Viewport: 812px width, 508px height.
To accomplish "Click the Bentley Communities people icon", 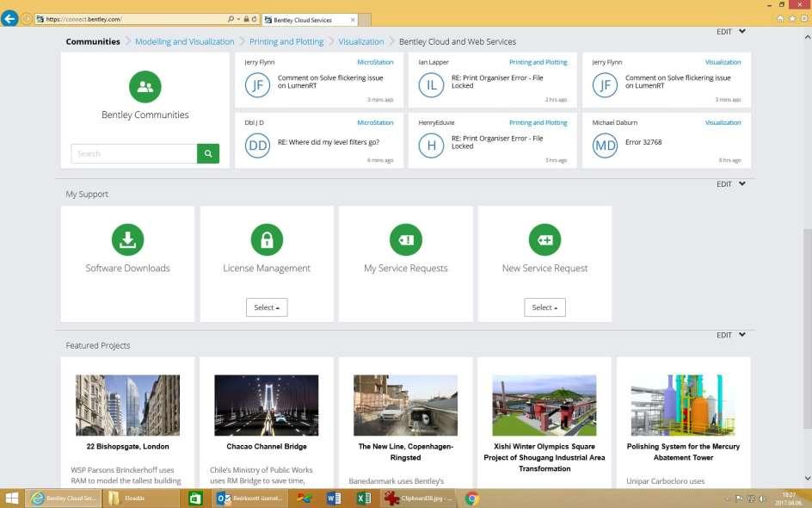I will click(145, 87).
